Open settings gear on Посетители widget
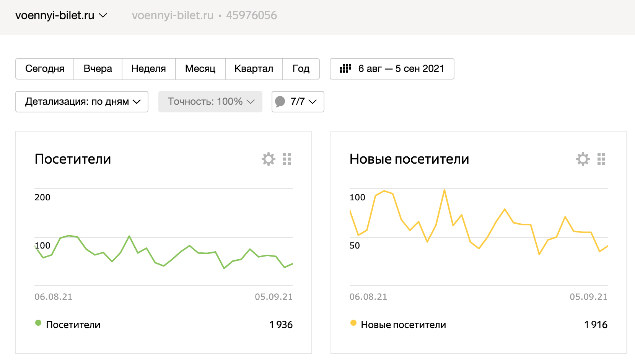This screenshot has height=364, width=635. (x=268, y=159)
